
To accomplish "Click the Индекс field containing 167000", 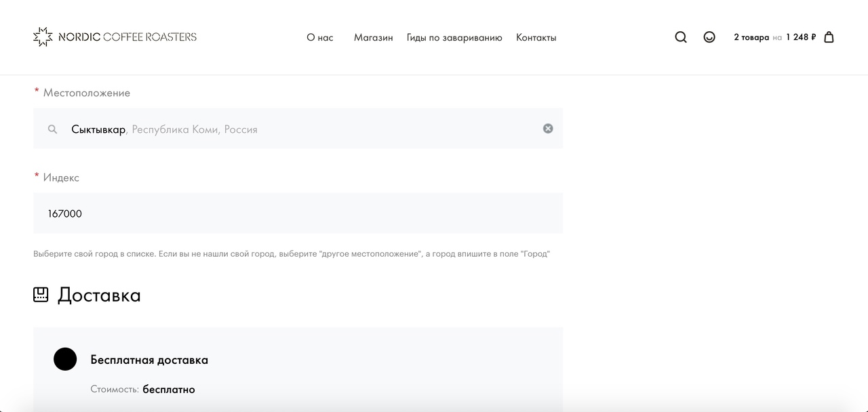I will [298, 213].
